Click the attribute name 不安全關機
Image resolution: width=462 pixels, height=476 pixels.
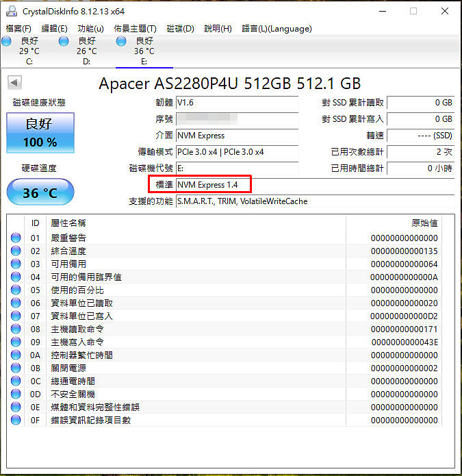[x=73, y=394]
